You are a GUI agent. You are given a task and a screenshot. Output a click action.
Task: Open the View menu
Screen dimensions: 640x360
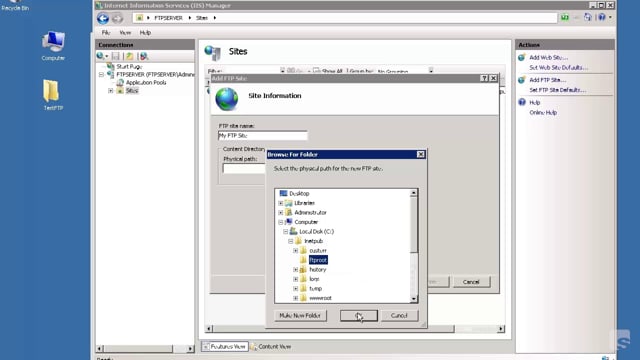point(125,33)
